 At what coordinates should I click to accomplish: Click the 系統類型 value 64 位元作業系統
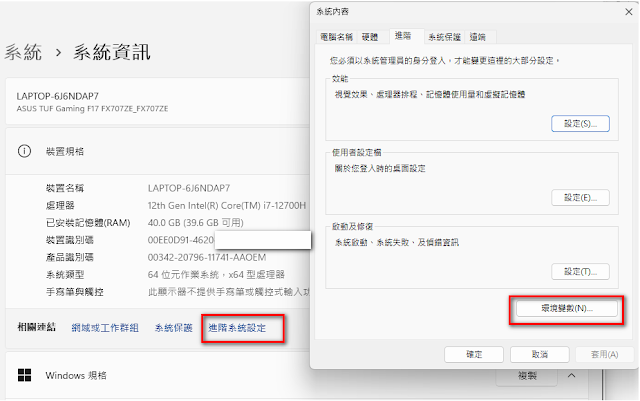point(216,274)
